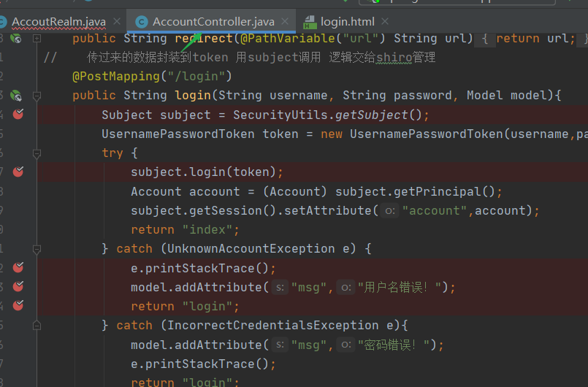Close the AccoutRealm.java tab
The width and height of the screenshot is (588, 387).
pos(117,21)
